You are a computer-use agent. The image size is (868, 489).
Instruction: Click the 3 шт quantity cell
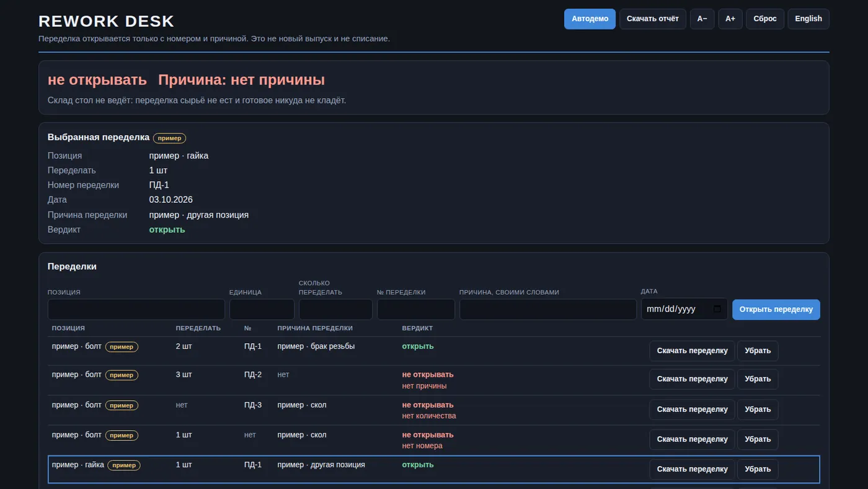184,375
